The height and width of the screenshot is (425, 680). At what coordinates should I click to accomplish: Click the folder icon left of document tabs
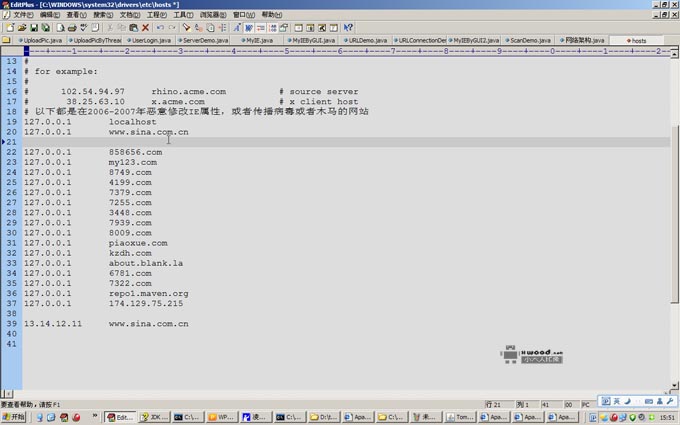click(6, 40)
